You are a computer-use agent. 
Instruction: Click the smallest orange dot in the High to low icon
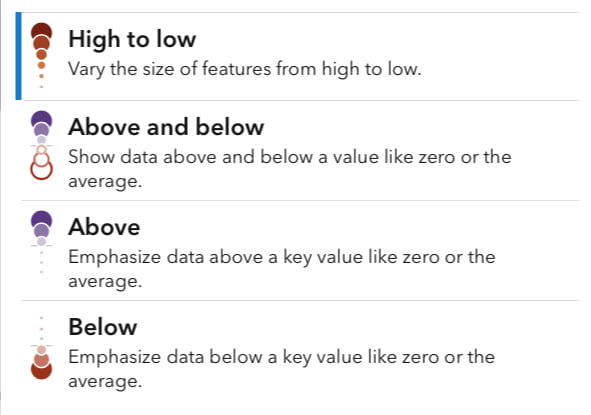click(x=41, y=87)
